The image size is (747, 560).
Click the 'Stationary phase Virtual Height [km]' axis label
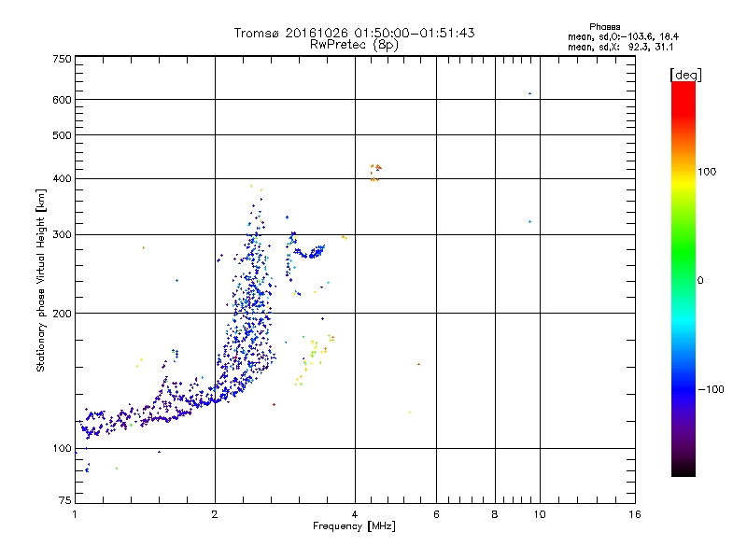click(41, 281)
